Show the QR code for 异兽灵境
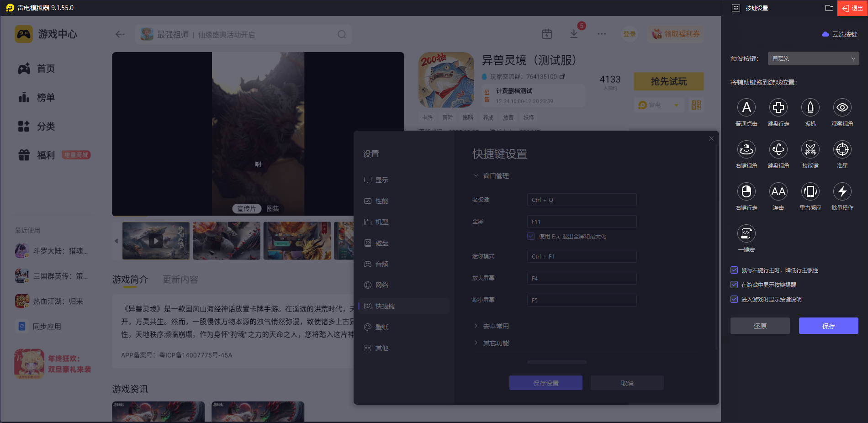Image resolution: width=868 pixels, height=423 pixels. click(696, 105)
